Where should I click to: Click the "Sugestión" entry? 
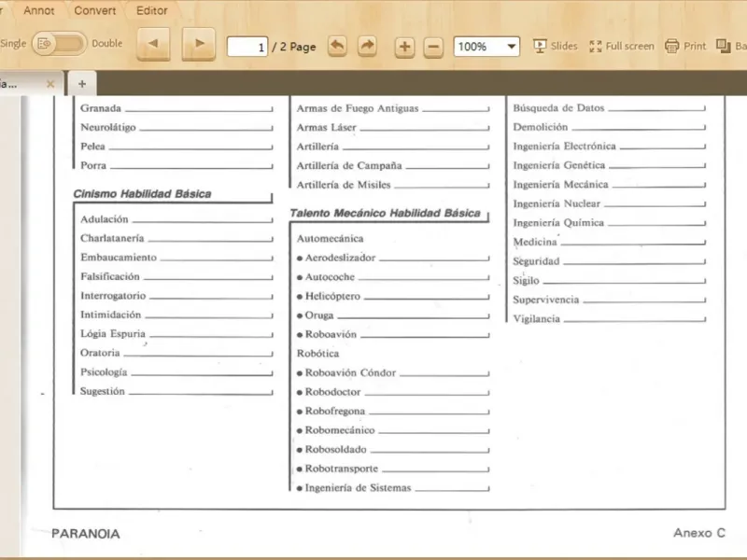pyautogui.click(x=176, y=391)
